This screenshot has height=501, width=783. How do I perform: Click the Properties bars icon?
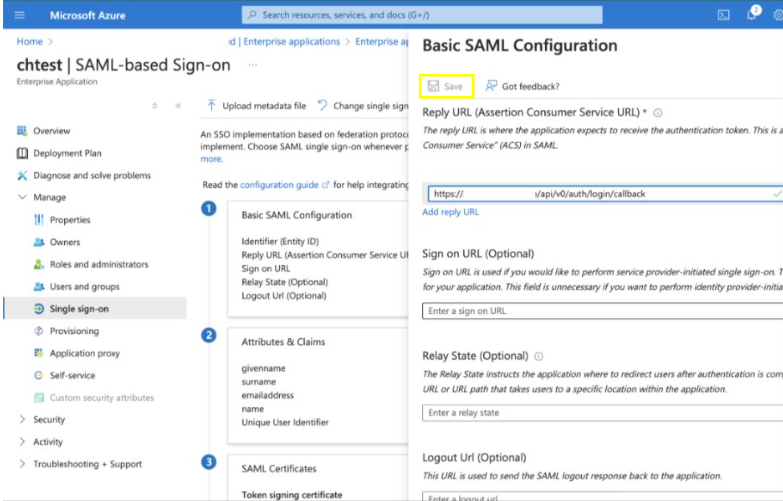(x=38, y=220)
